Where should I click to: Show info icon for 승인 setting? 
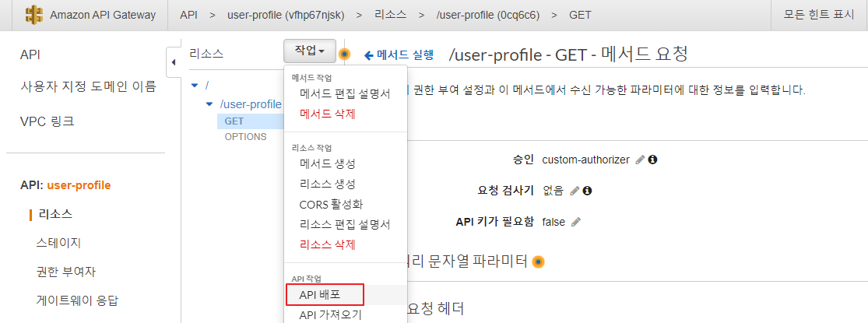[652, 160]
